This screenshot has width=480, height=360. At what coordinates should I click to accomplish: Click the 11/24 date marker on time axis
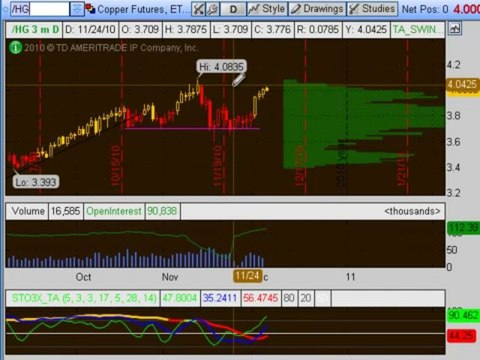(x=247, y=276)
